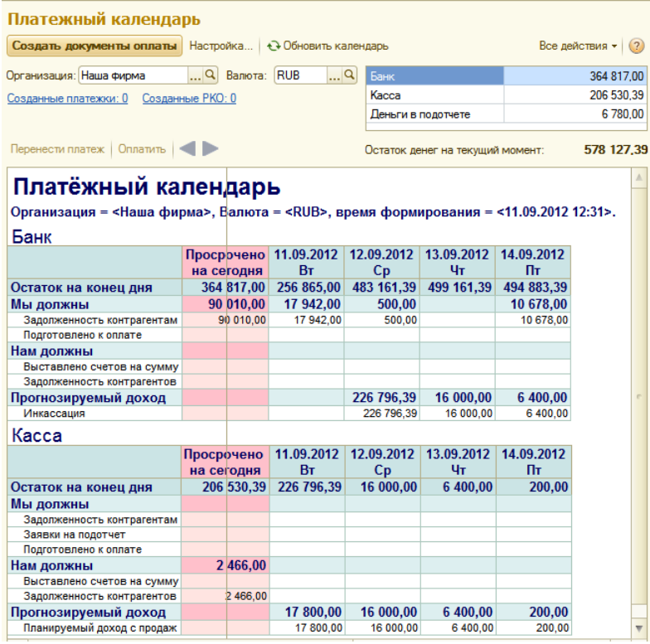Click Создать документы оплаты button
Viewport: 650px width, 644px height.
click(95, 46)
